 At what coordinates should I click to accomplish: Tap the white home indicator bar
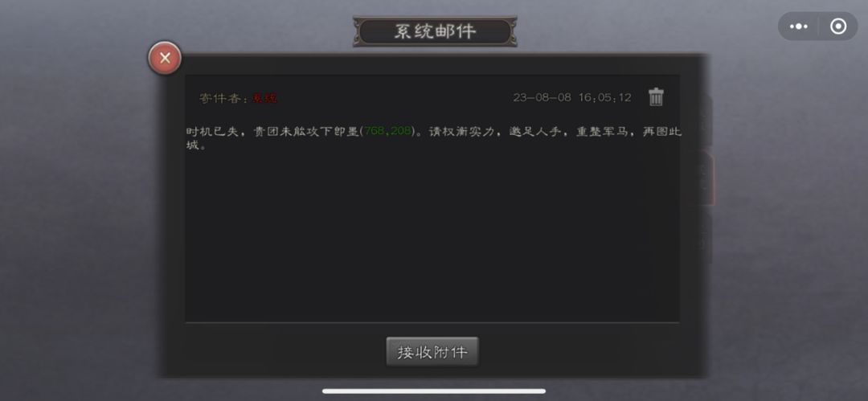[x=434, y=391]
